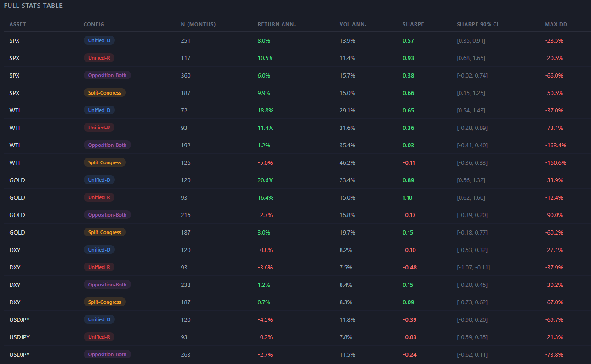Select Split-Congress badge in GOLD row
This screenshot has height=364, width=591.
tap(105, 232)
